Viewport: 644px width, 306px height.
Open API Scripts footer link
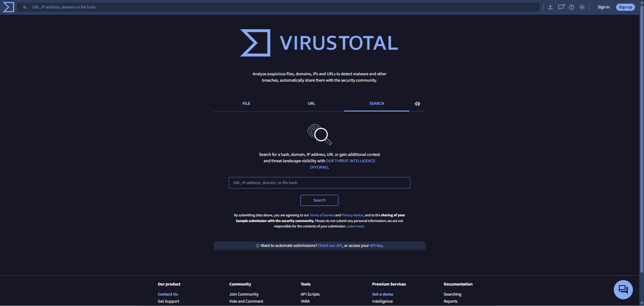310,294
